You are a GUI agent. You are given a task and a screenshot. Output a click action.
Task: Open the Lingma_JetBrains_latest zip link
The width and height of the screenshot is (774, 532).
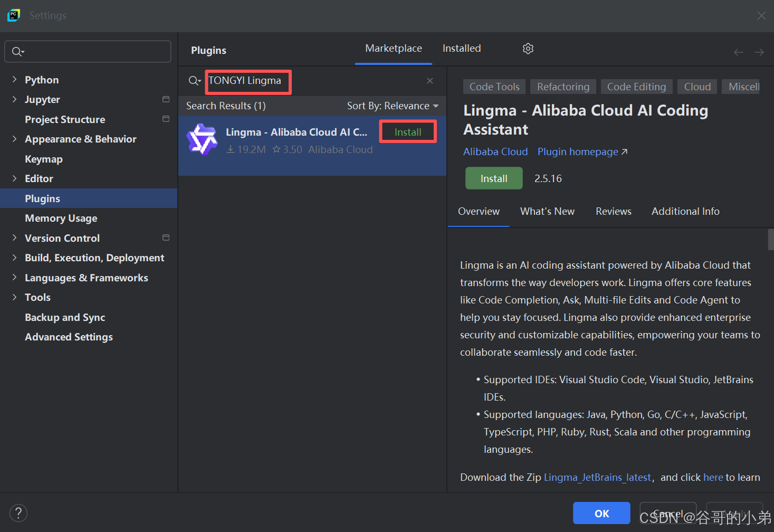tap(597, 477)
